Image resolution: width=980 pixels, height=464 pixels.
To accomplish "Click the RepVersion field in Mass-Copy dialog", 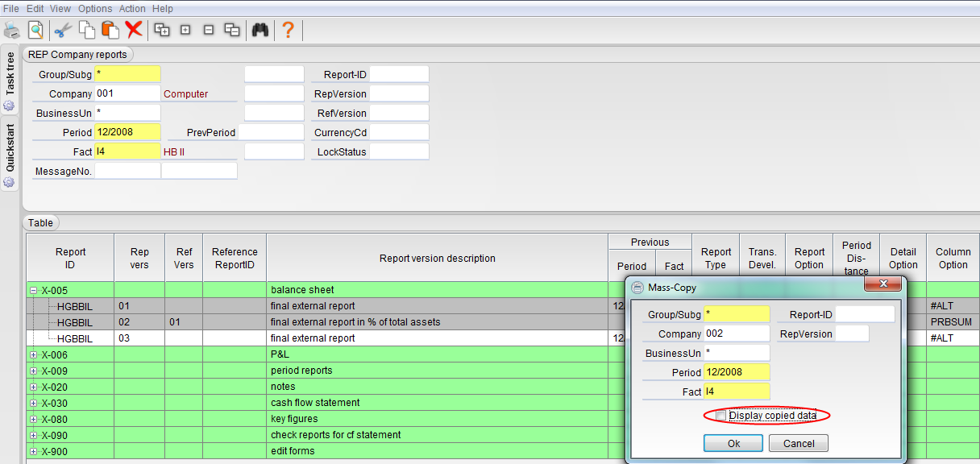I will pyautogui.click(x=852, y=333).
